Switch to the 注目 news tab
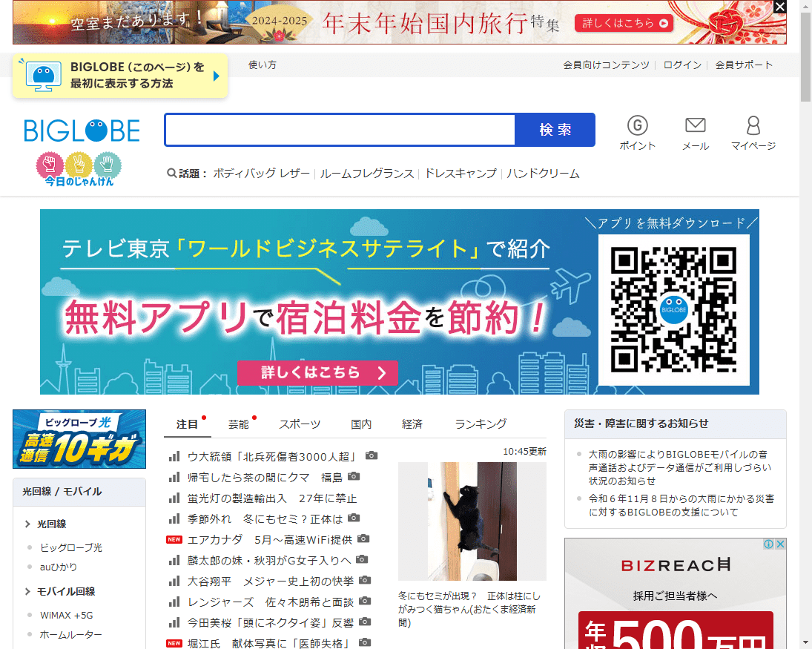Image resolution: width=812 pixels, height=649 pixels. tap(187, 424)
